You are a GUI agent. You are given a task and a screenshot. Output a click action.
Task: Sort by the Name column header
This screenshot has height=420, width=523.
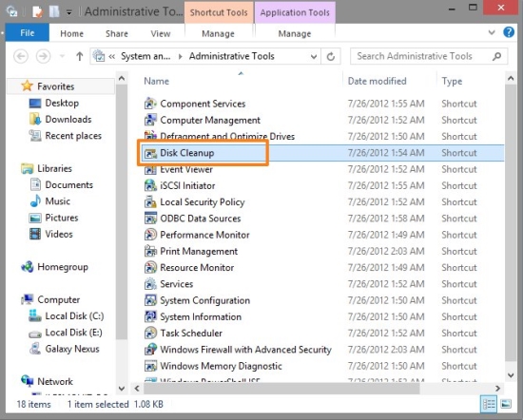(x=157, y=81)
